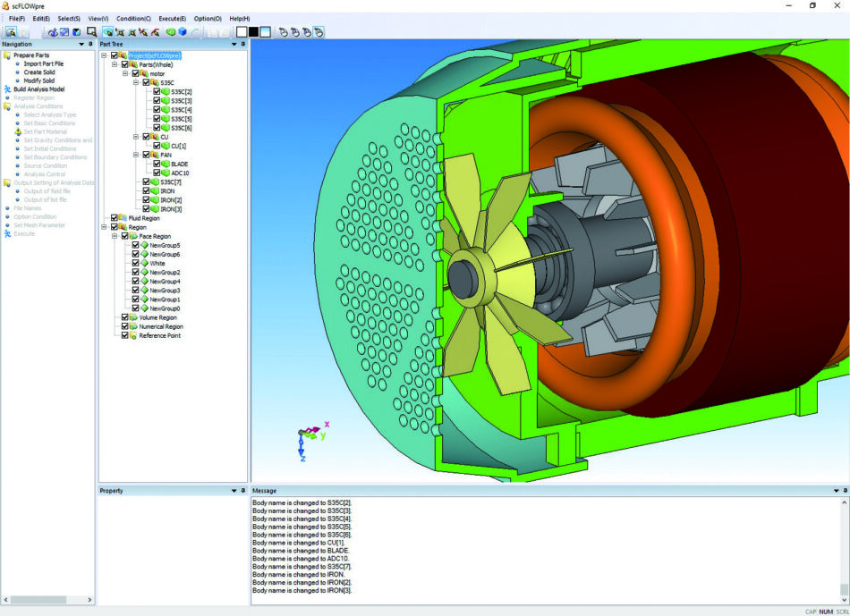Viewport: 850px width, 616px height.
Task: Uncheck the CU[1] part checkbox
Action: pyautogui.click(x=157, y=146)
